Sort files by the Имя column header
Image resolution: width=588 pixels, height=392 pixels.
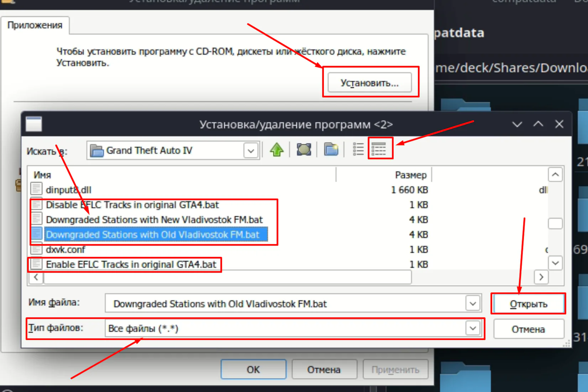point(183,175)
